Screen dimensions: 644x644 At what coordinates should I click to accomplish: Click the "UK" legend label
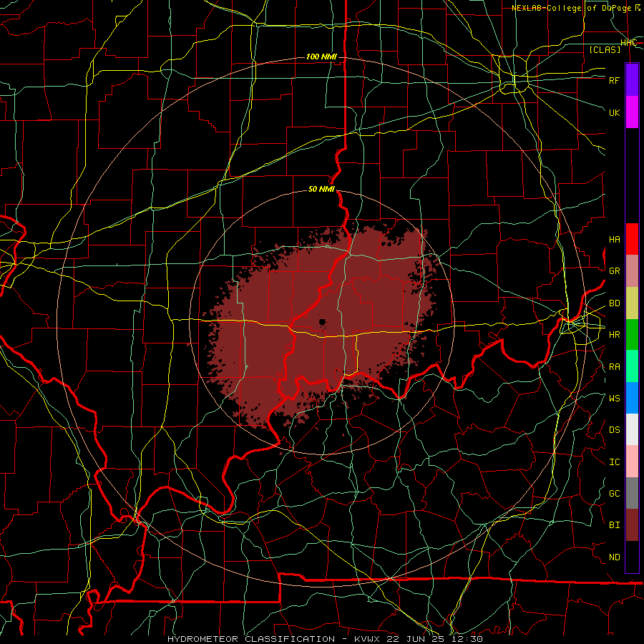614,112
